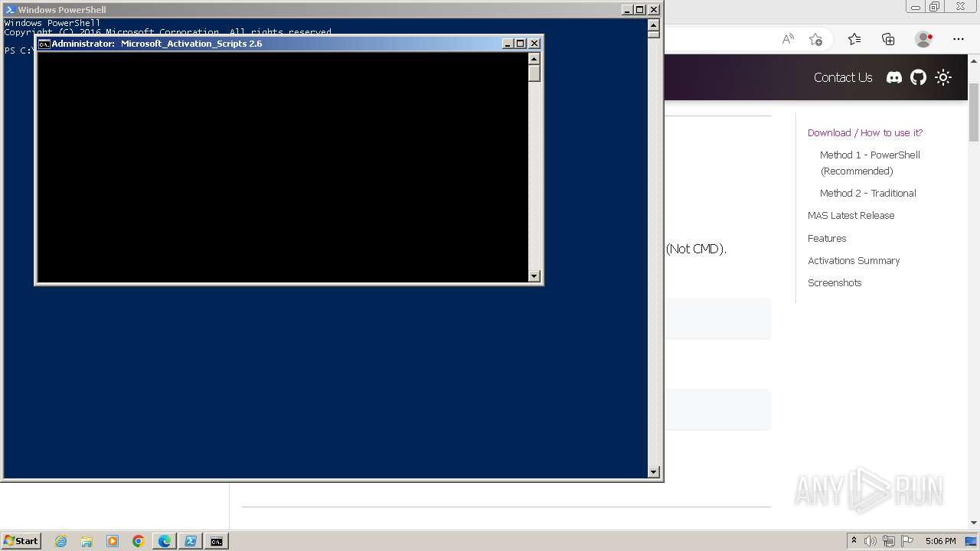Image resolution: width=980 pixels, height=551 pixels.
Task: Open Windows Media Player taskbar icon
Action: point(113,541)
